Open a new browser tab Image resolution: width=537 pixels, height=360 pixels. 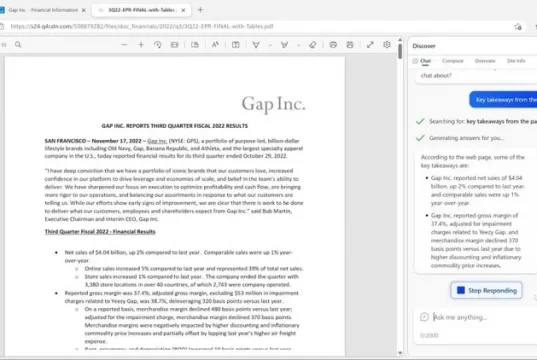(200, 10)
